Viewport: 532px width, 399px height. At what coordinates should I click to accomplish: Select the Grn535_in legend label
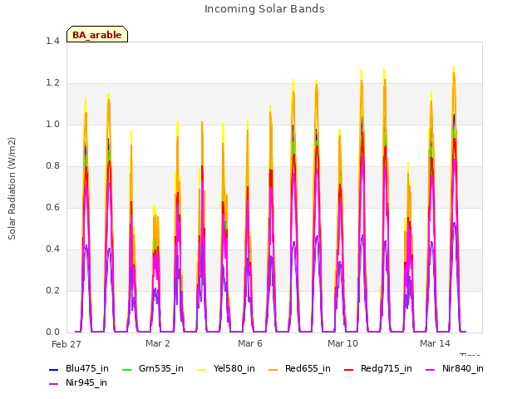161,369
